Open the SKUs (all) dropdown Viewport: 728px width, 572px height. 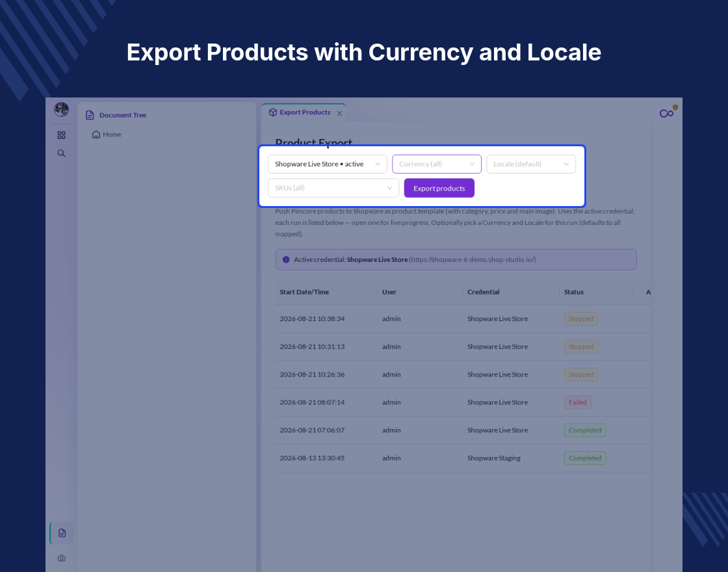(333, 188)
